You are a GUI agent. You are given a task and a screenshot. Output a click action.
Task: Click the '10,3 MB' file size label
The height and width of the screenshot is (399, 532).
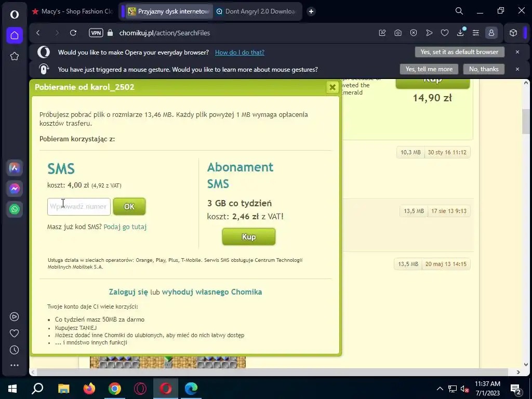[410, 152]
